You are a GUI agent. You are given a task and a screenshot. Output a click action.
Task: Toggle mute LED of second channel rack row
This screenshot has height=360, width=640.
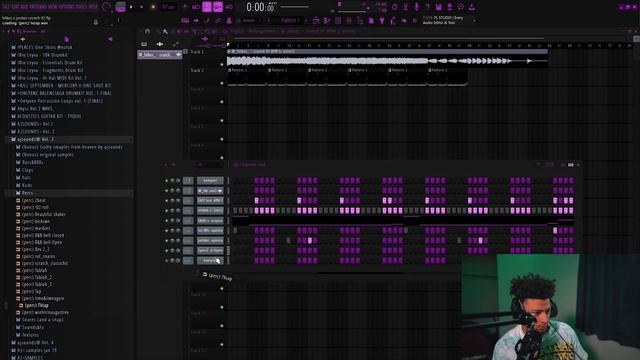click(167, 191)
